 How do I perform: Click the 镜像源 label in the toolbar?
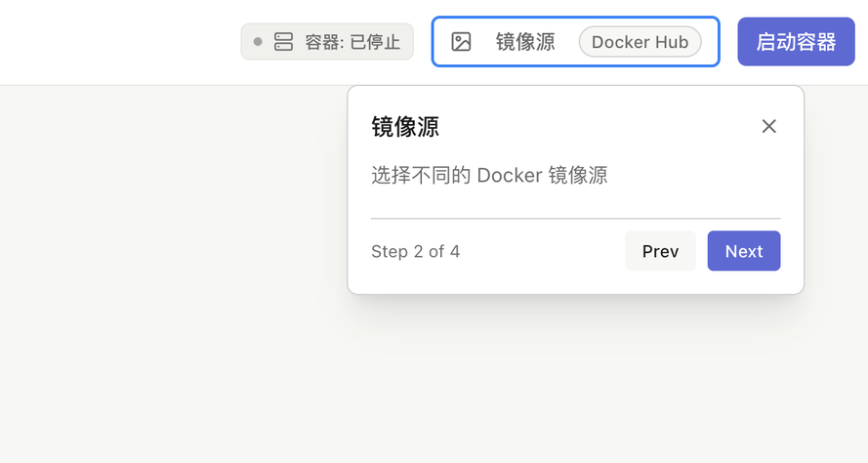[525, 42]
